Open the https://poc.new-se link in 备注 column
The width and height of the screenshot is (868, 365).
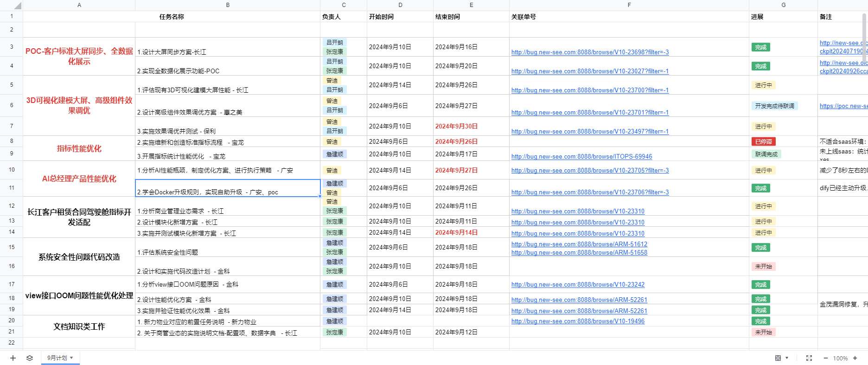point(843,106)
